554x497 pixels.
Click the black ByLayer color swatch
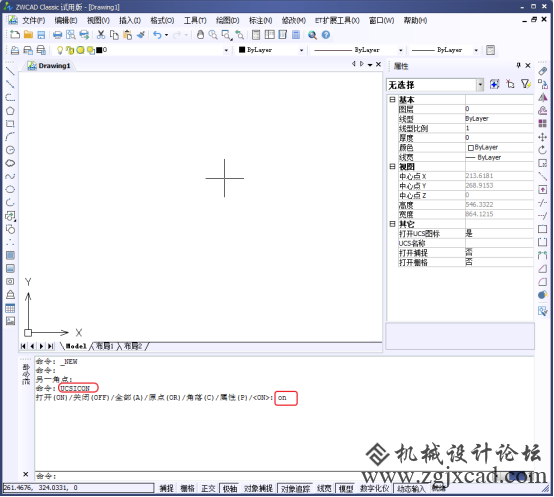click(242, 50)
